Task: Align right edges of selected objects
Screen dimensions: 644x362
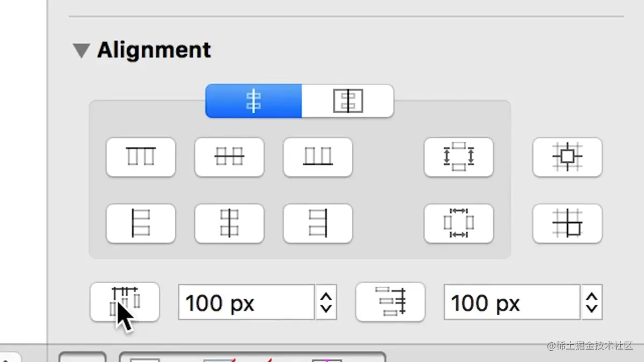Action: (318, 223)
